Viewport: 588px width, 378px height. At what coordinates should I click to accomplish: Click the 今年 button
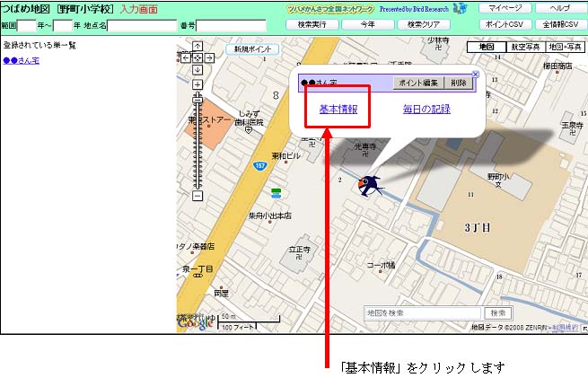[x=368, y=24]
